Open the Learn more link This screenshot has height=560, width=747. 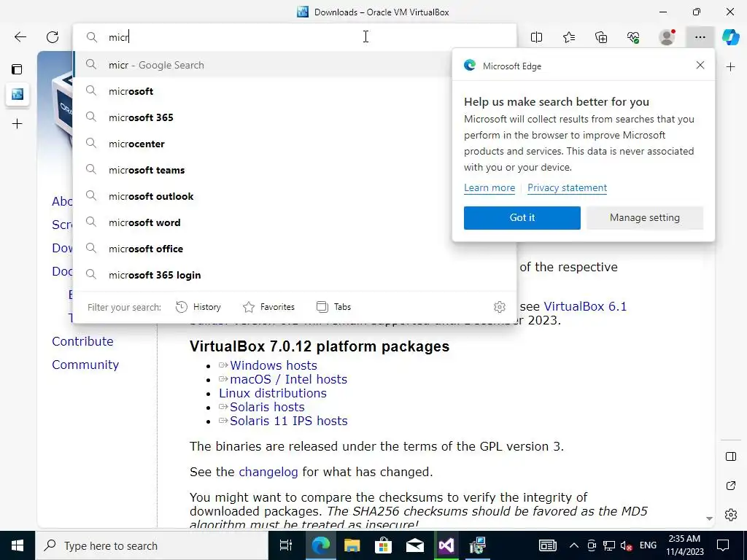[x=489, y=187]
